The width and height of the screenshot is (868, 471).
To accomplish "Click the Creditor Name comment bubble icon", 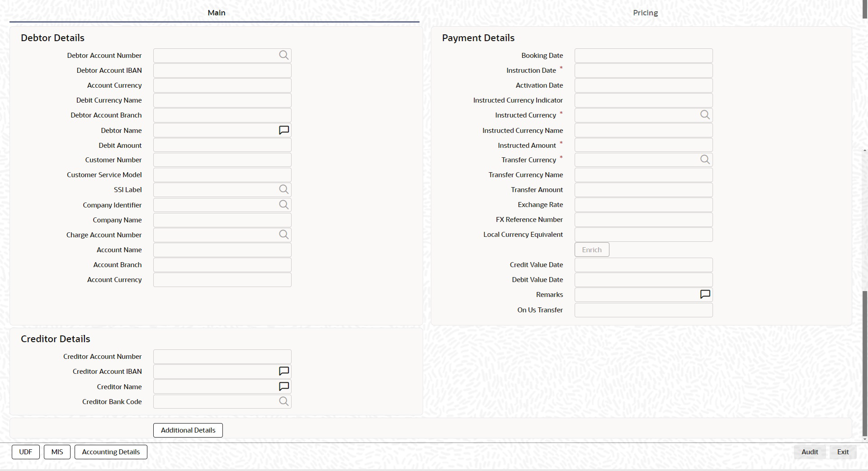I will 284,386.
